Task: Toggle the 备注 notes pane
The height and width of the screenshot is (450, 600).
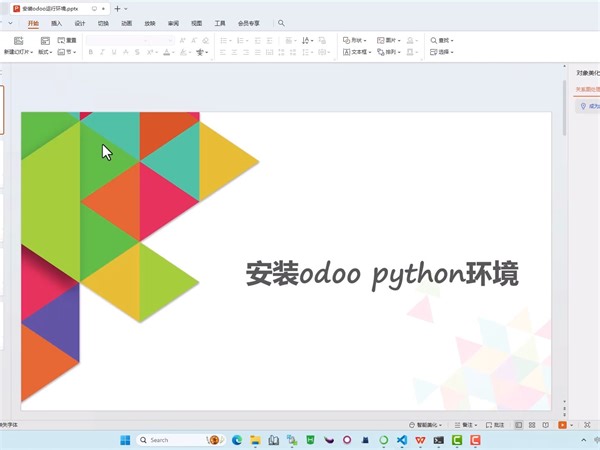Action: point(466,425)
